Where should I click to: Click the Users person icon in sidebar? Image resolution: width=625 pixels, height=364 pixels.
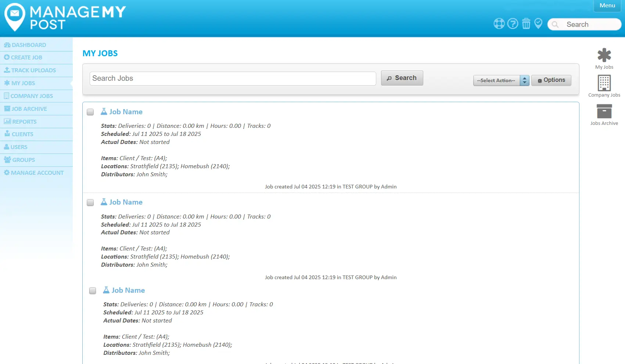[x=7, y=147]
